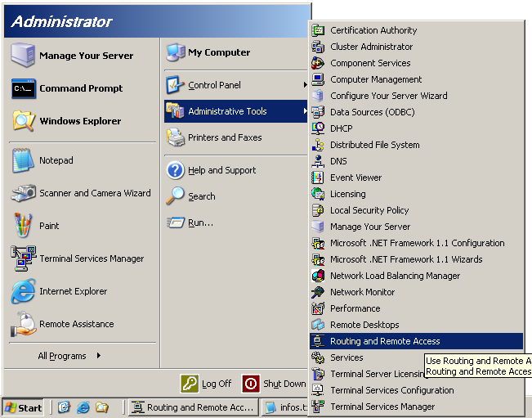This screenshot has width=532, height=418.
Task: Click Internet Explorer quick launch icon in taskbar
Action: click(83, 407)
